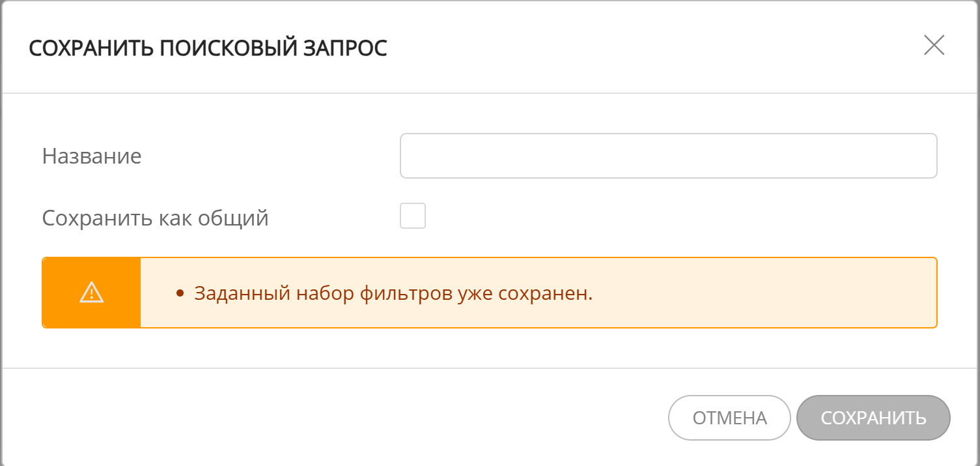
Task: Select the СОХРАНИТЬ ПОИСКОВЫЙ ЗАПРОС dialog title
Action: tap(207, 46)
